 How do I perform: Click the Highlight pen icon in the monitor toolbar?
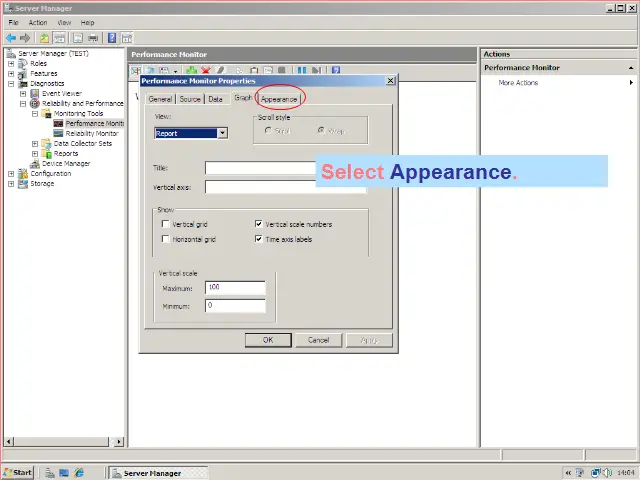221,70
